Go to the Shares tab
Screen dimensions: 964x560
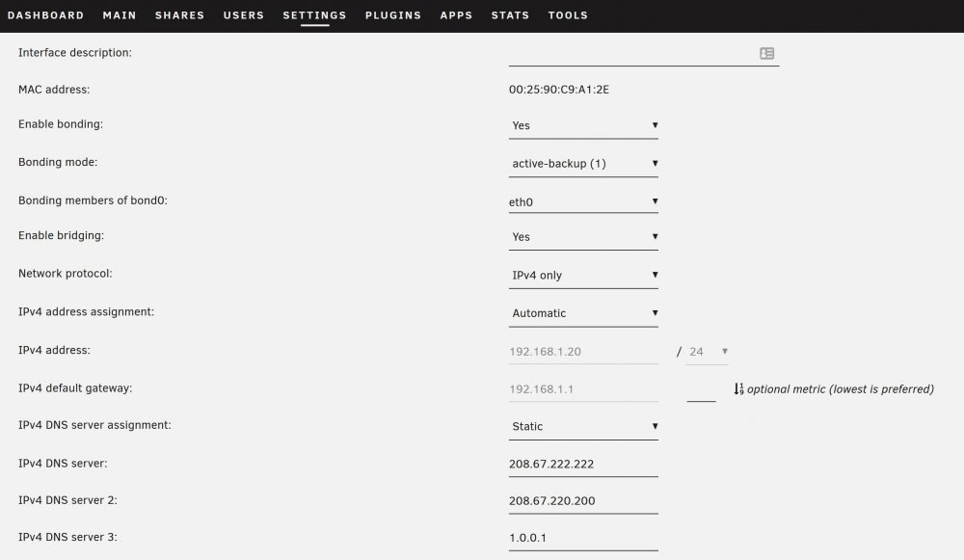click(179, 15)
